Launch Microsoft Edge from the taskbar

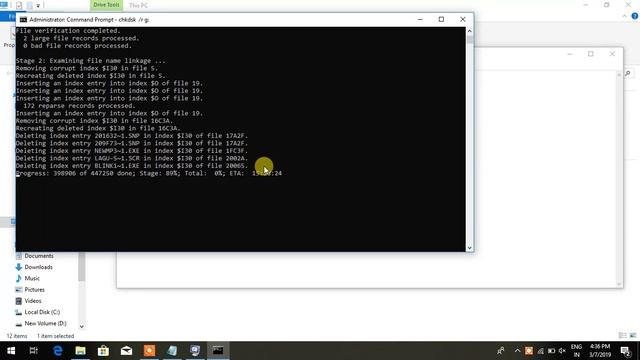click(x=58, y=351)
